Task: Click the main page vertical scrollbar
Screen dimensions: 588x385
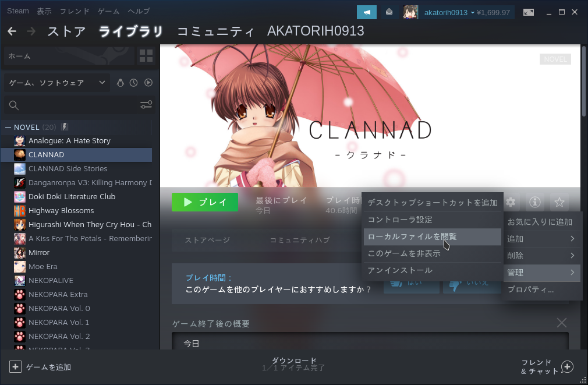Action: (x=583, y=81)
